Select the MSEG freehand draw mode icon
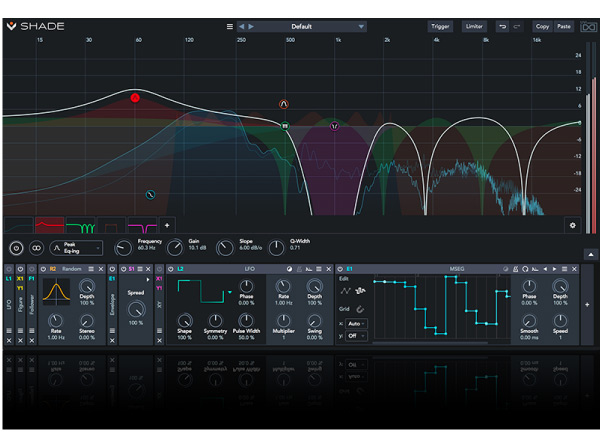This screenshot has height=444, width=600. 360,291
